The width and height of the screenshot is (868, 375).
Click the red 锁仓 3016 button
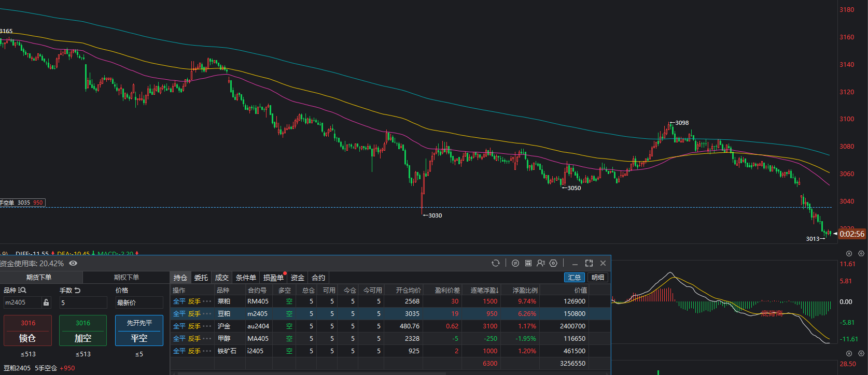pos(28,330)
